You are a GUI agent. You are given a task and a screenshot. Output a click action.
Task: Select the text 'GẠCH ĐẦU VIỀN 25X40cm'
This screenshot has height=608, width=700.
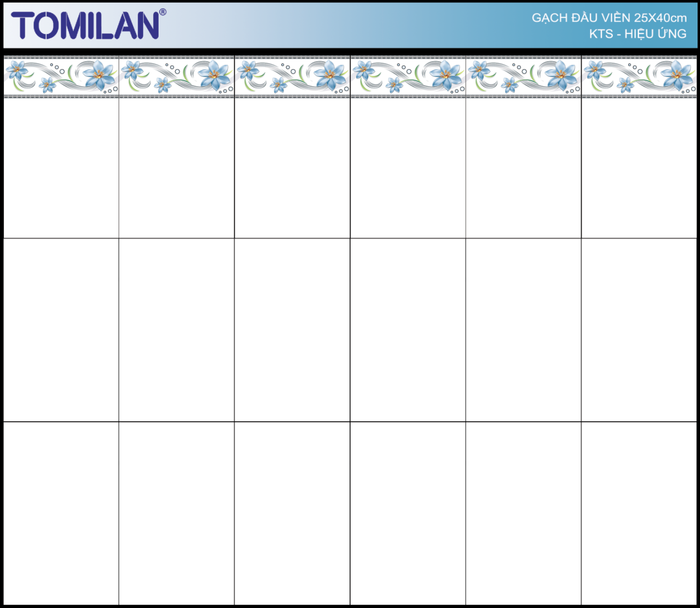(609, 18)
